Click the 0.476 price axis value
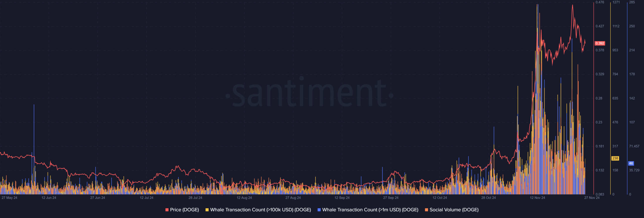This screenshot has height=218, width=644. click(x=600, y=2)
